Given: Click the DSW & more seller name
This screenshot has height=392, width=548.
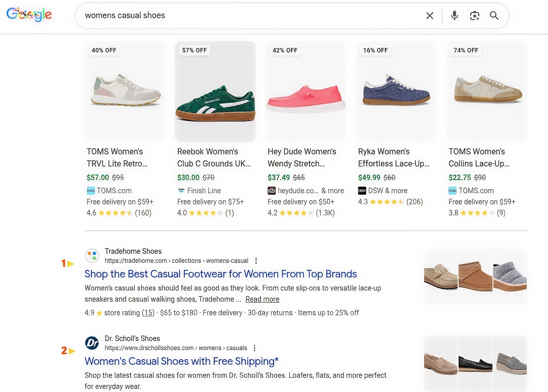Looking at the screenshot, I should (387, 191).
